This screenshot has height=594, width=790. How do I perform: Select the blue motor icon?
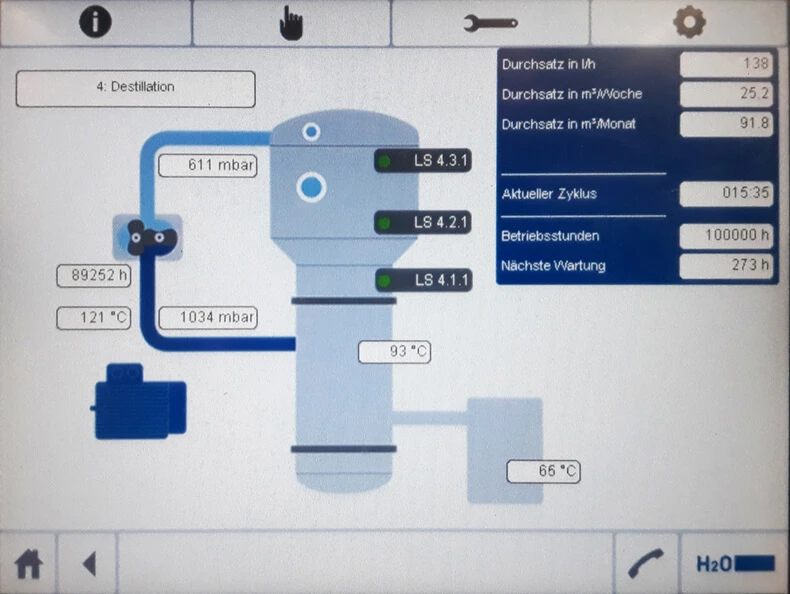(x=140, y=401)
